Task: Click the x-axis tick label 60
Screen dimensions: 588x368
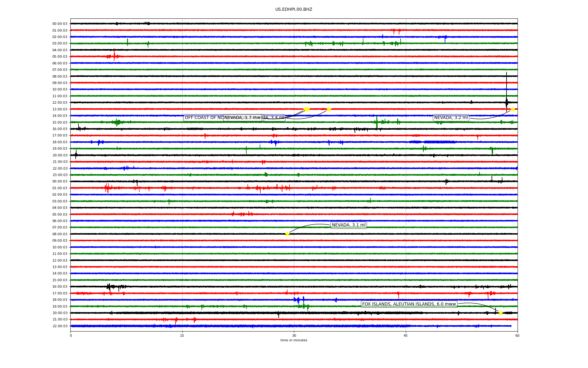Action: tap(517, 335)
